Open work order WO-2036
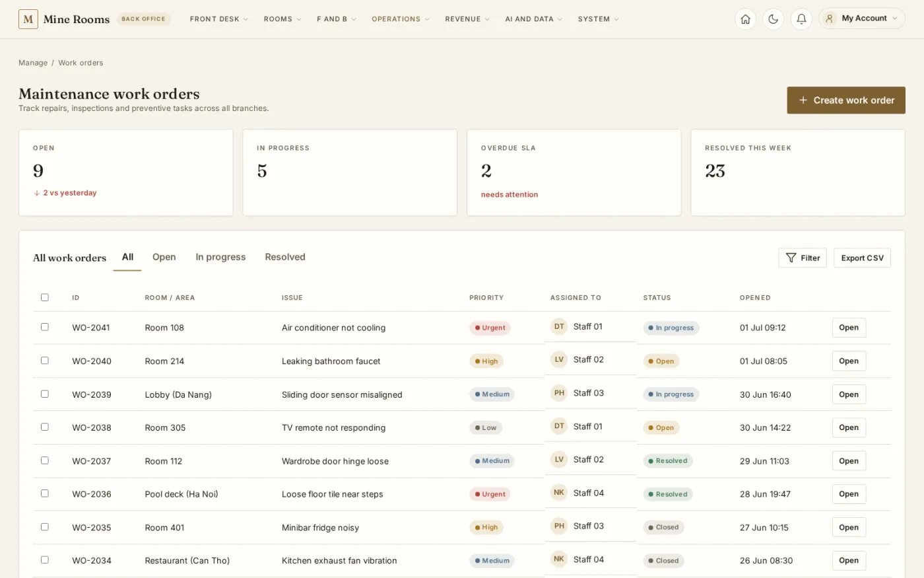The height and width of the screenshot is (578, 924). (849, 494)
